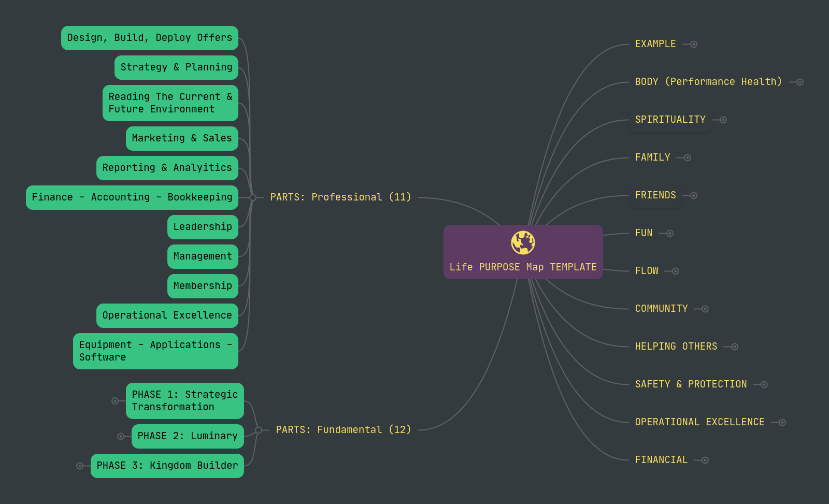Click the globe icon on the central node
This screenshot has width=829, height=504.
pos(522,242)
